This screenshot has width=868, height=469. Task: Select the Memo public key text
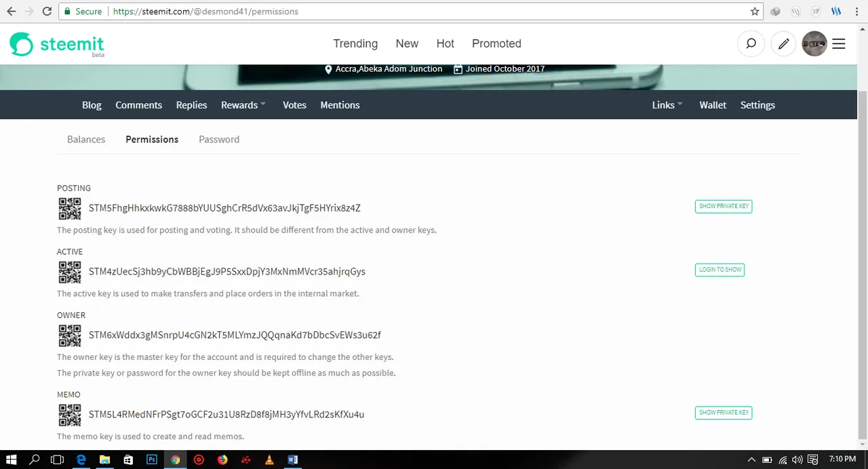point(226,414)
